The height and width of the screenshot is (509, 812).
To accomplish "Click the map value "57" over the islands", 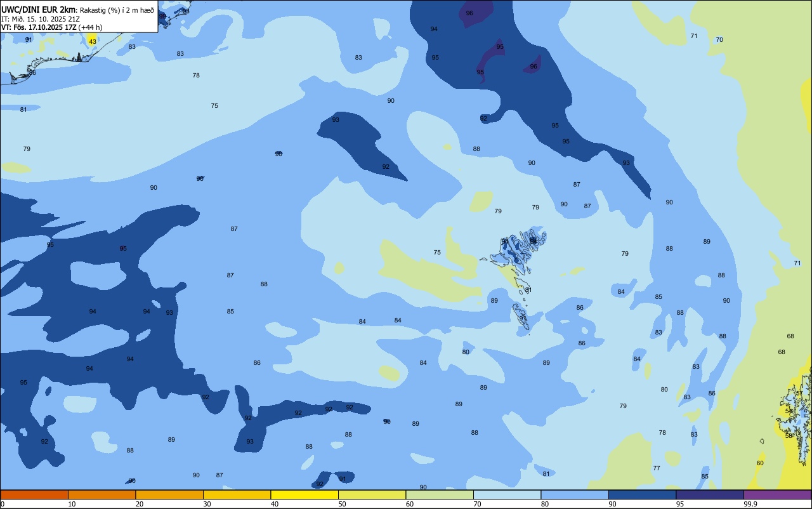I will click(x=799, y=393).
